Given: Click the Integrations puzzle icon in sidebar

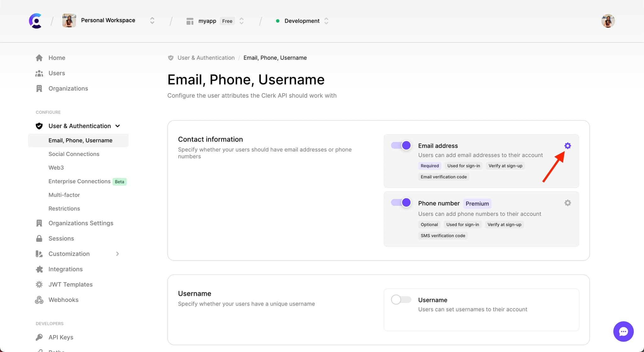Looking at the screenshot, I should [39, 269].
